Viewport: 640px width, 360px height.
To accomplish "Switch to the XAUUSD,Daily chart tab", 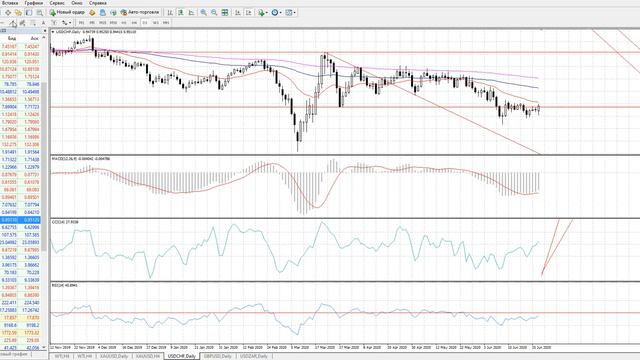I will click(114, 356).
